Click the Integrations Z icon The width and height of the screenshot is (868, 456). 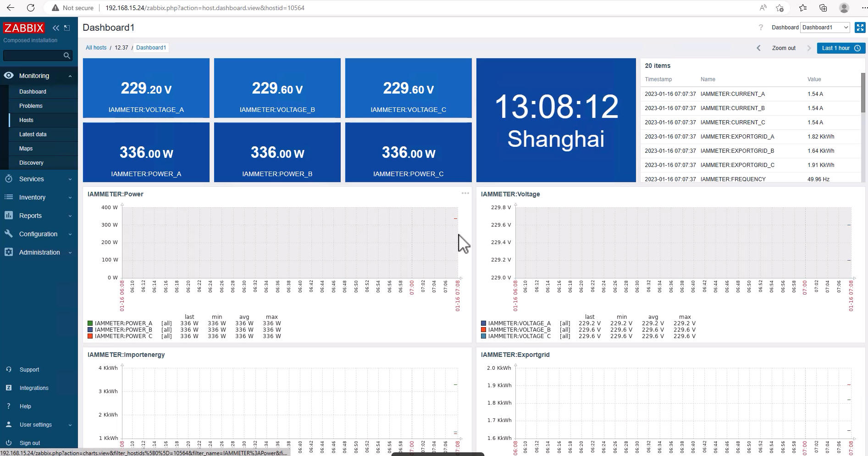[x=9, y=388]
